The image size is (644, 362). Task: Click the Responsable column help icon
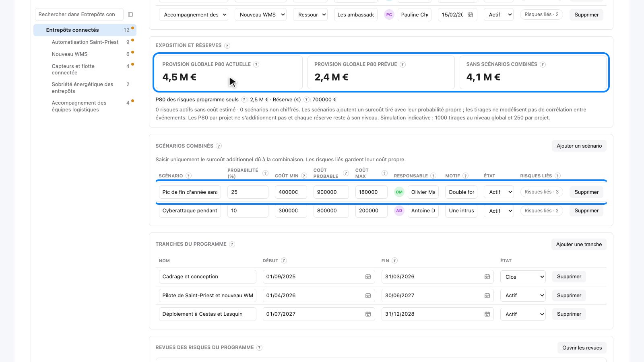tap(433, 176)
